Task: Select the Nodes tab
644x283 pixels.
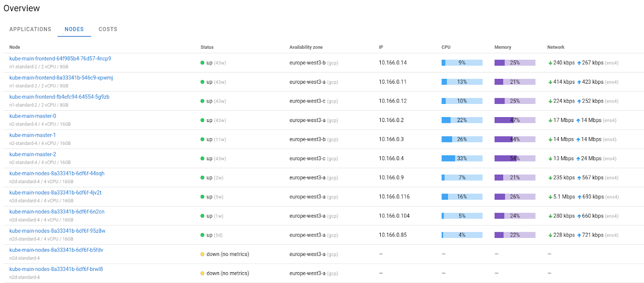Action: tap(74, 29)
